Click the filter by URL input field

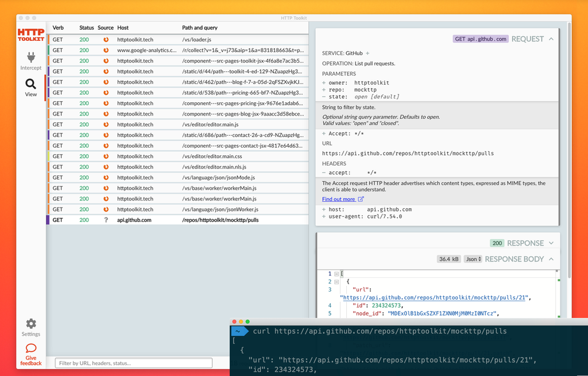133,363
